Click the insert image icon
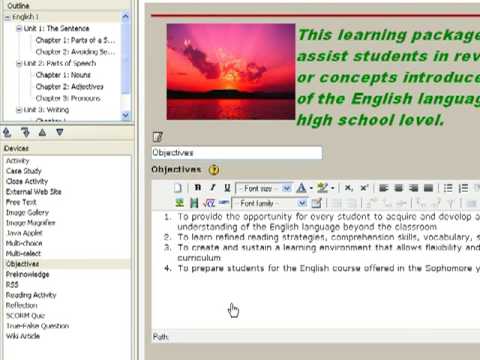 [x=180, y=203]
